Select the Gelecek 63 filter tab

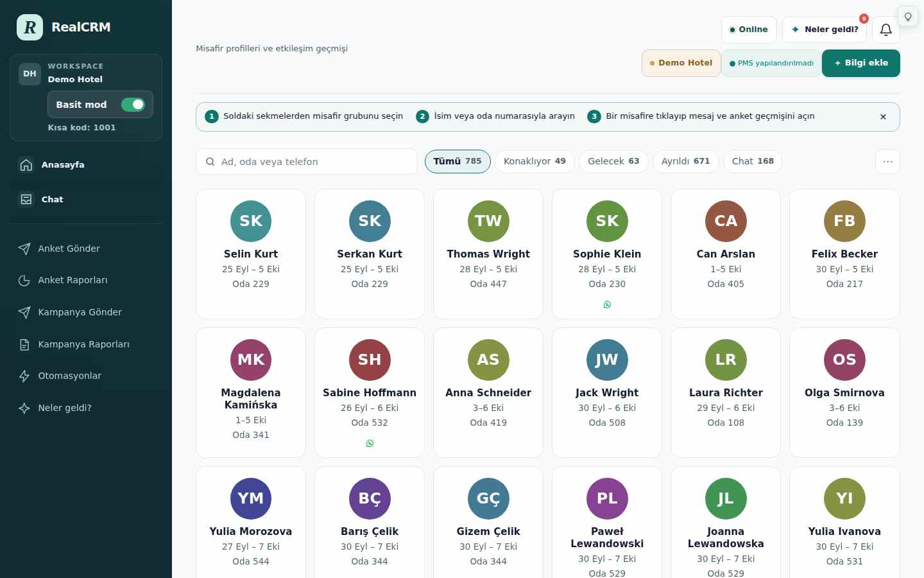[x=613, y=161]
